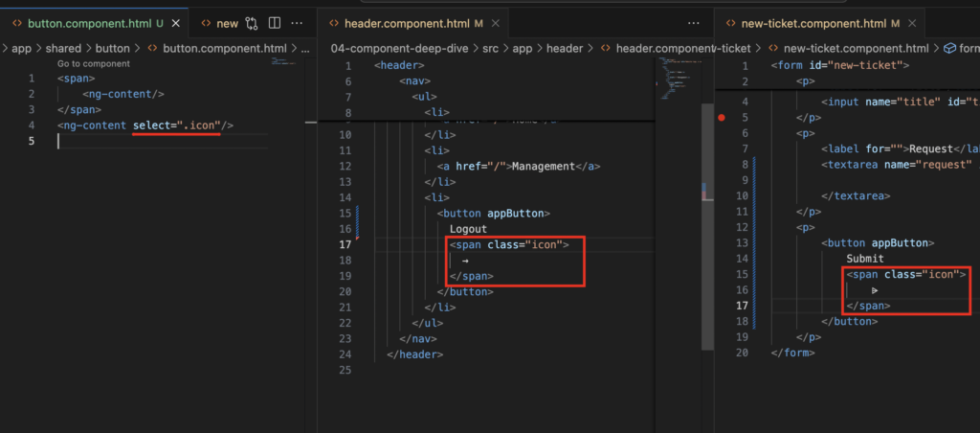Click the compare changes icon in first editor

252,22
